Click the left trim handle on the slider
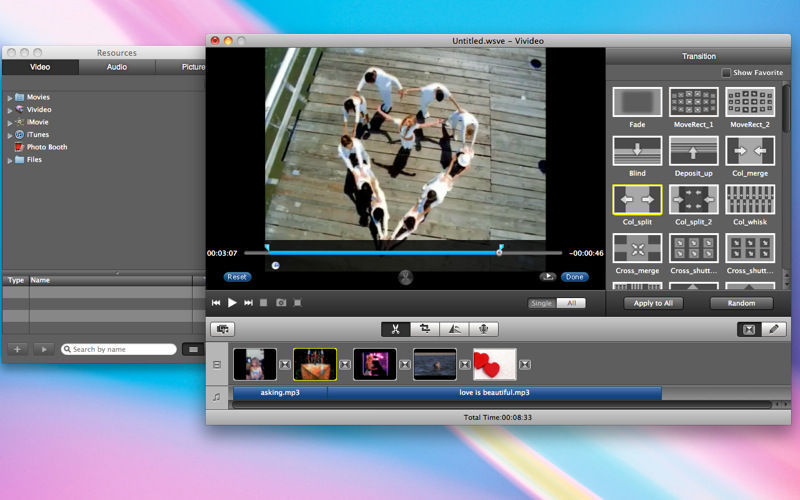 (267, 248)
